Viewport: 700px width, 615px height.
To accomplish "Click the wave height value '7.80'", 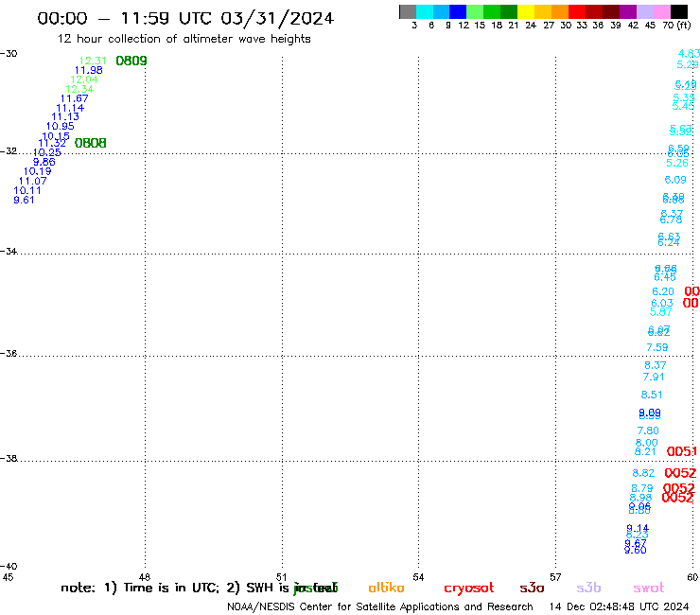I will (x=648, y=430).
